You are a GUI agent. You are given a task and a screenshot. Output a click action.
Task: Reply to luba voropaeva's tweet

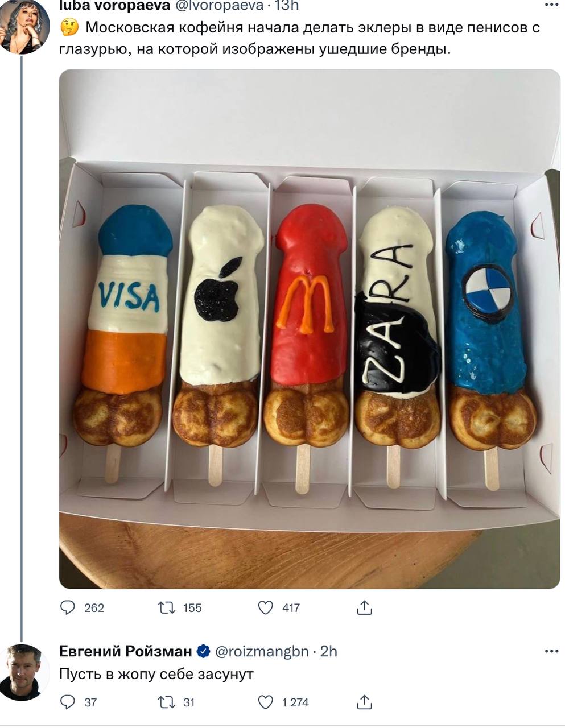pos(68,607)
